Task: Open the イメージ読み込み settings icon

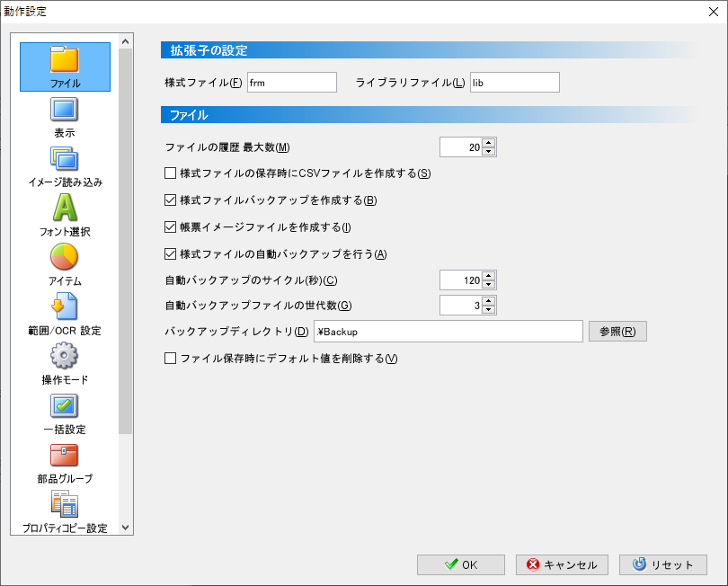Action: 65,160
